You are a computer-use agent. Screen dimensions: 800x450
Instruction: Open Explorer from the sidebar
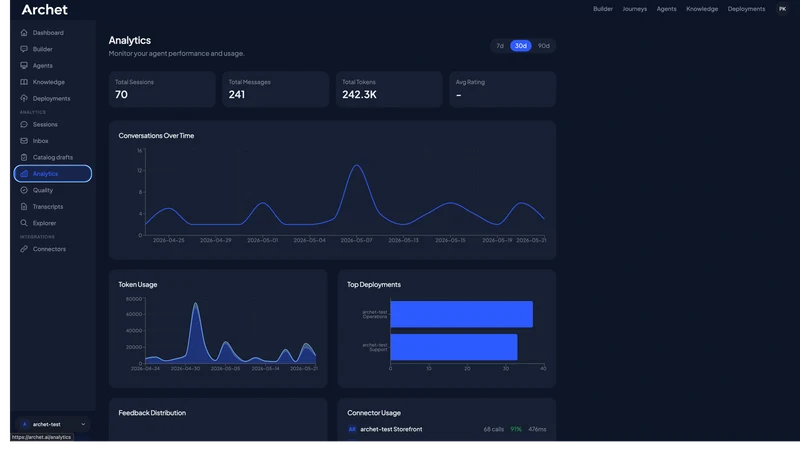coord(53,223)
